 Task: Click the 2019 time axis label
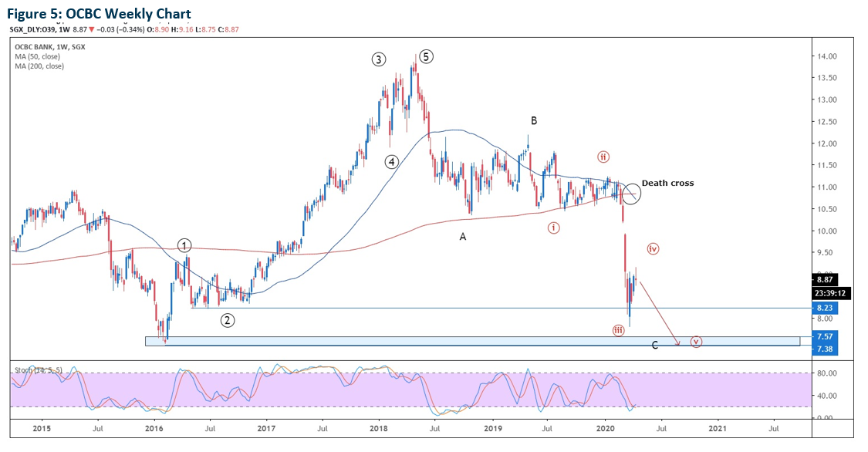point(493,428)
